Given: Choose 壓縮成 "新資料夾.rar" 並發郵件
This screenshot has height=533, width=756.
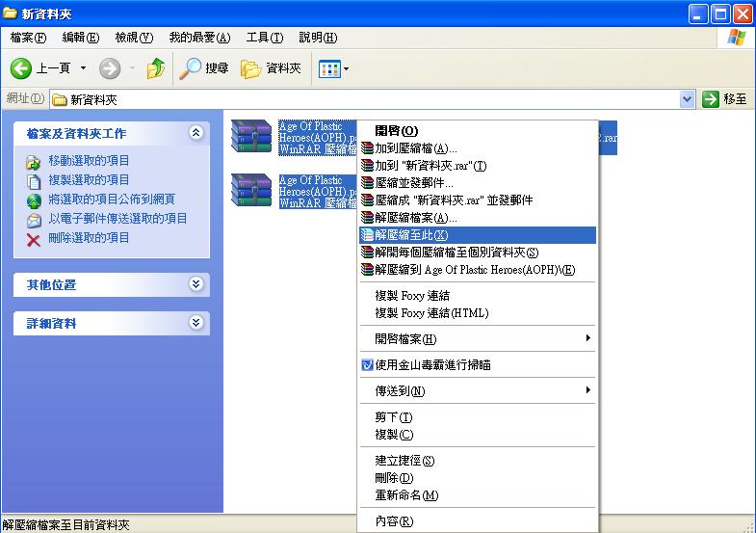Looking at the screenshot, I should [478, 200].
